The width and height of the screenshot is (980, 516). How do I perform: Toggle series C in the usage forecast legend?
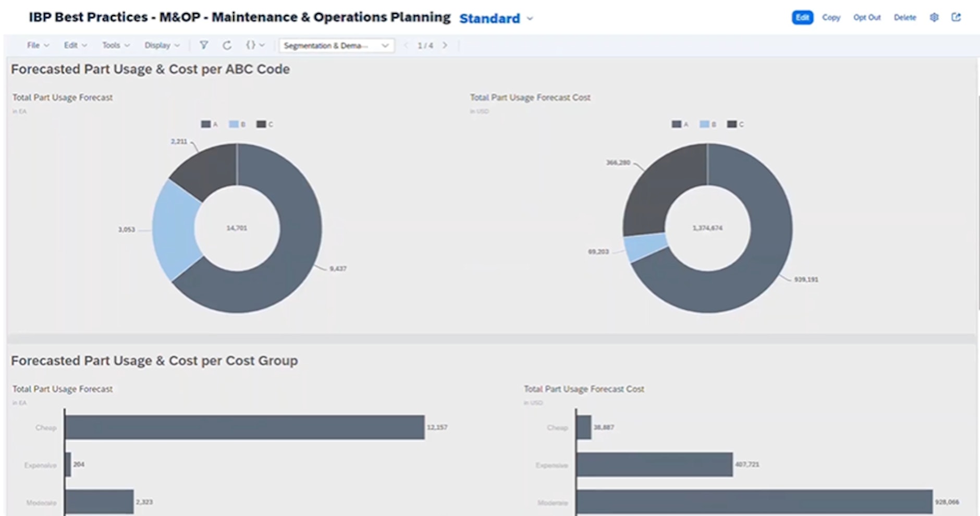[x=264, y=124]
